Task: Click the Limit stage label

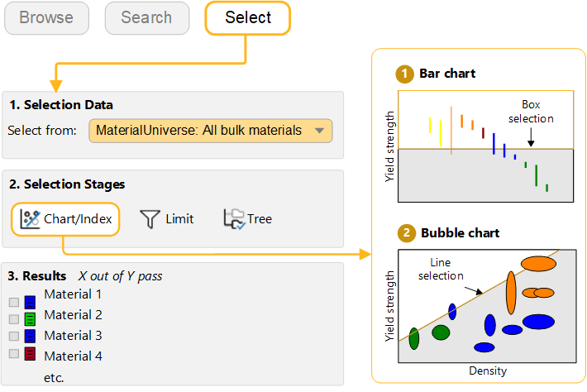Action: [179, 219]
